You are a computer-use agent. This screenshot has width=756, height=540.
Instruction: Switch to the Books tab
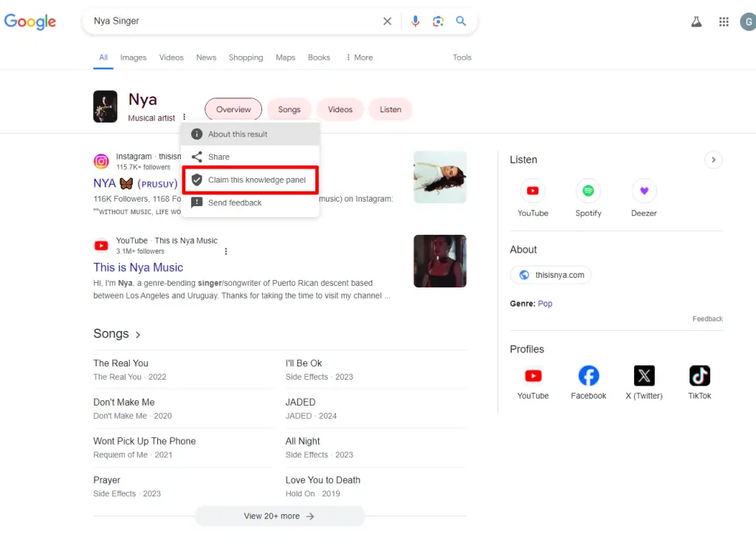(x=319, y=58)
